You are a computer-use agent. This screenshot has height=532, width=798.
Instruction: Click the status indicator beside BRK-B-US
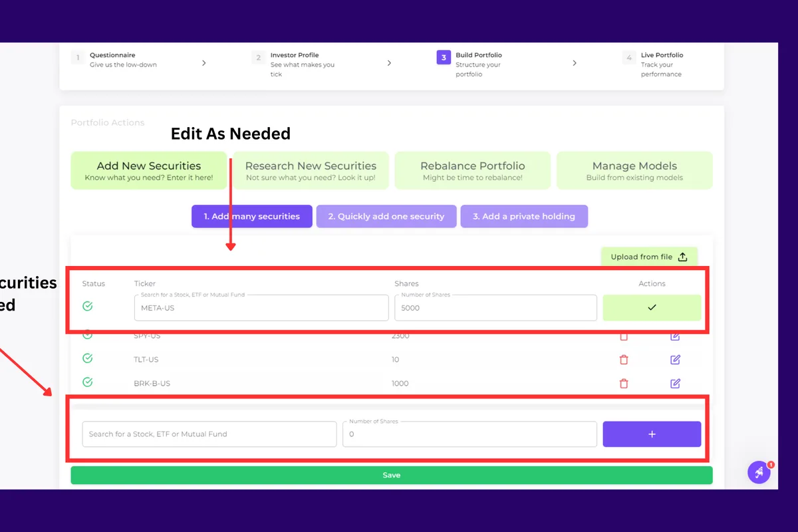click(x=87, y=382)
